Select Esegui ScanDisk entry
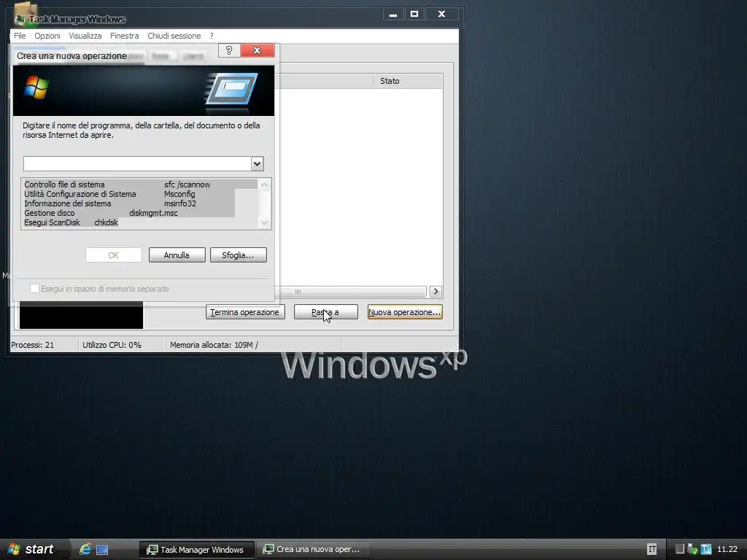 click(71, 222)
